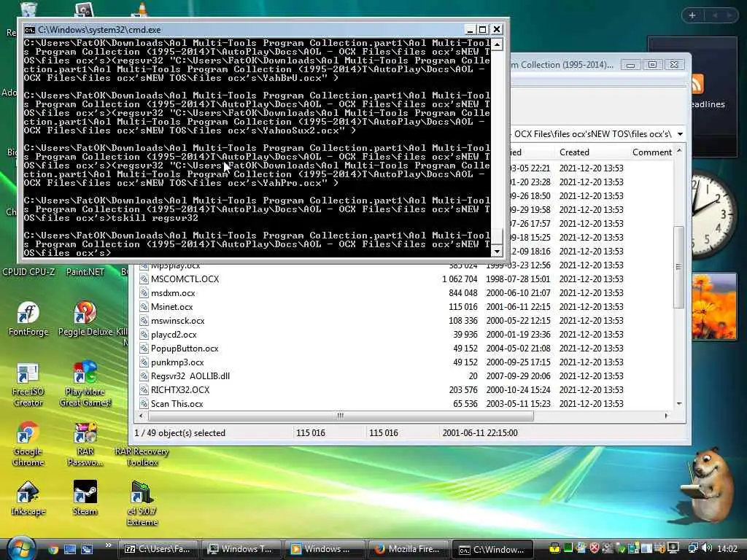Click the Recycle Bin icon on the desktop
Screen dimensions: 747x560
[28, 9]
